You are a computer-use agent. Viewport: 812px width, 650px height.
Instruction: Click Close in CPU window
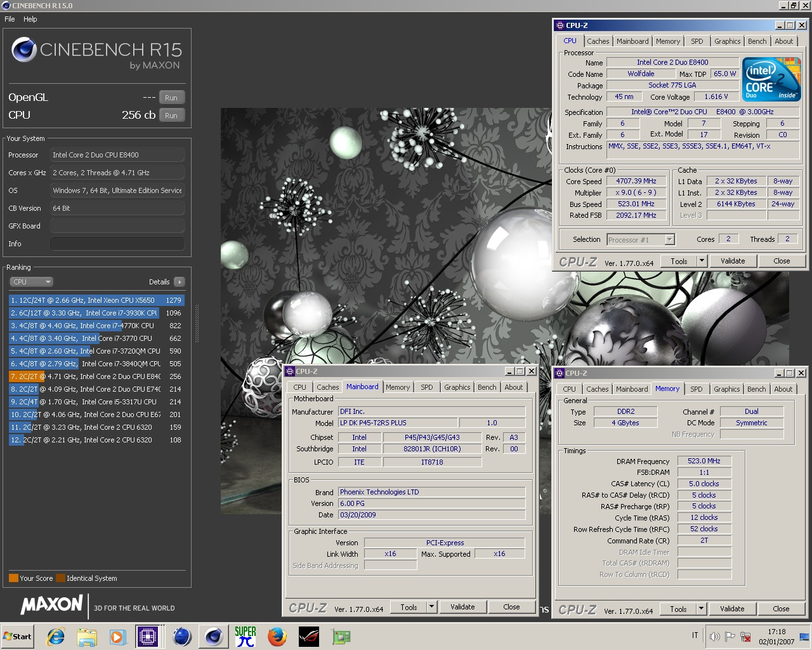coord(782,261)
